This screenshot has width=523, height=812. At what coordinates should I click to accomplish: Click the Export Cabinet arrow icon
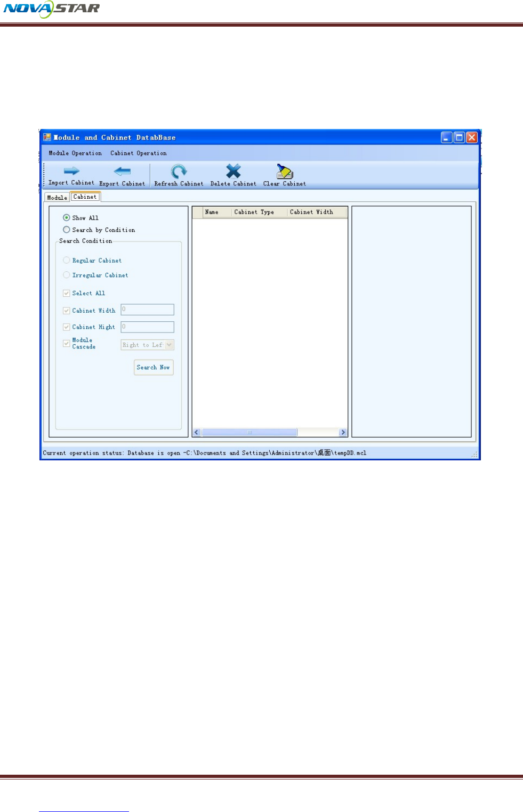(x=122, y=171)
